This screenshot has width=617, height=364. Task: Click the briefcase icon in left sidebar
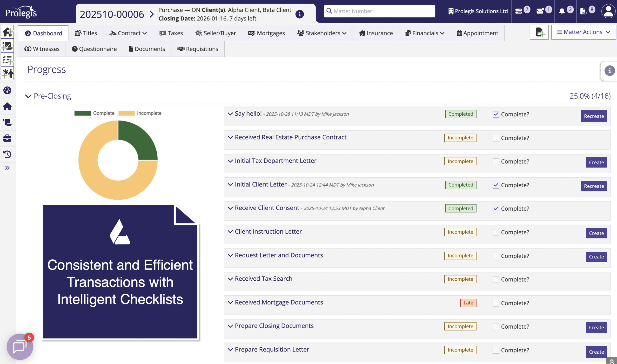click(x=7, y=138)
